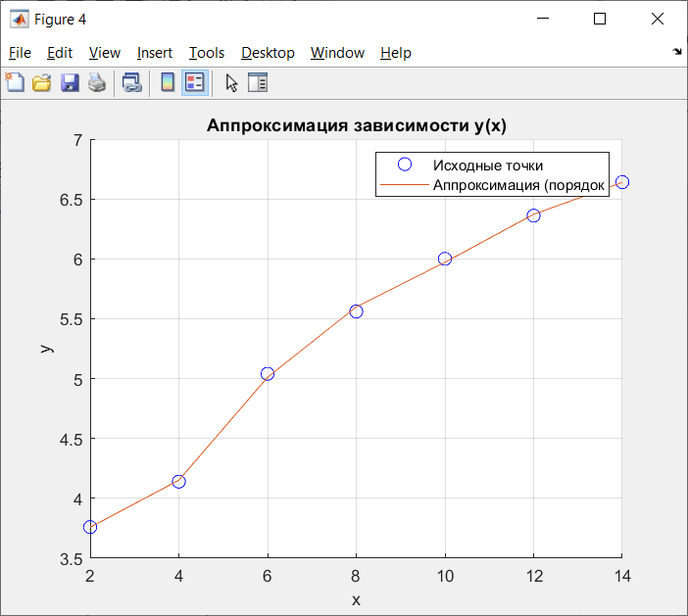
Task: Click the Insert Colorbar icon
Action: [x=168, y=82]
